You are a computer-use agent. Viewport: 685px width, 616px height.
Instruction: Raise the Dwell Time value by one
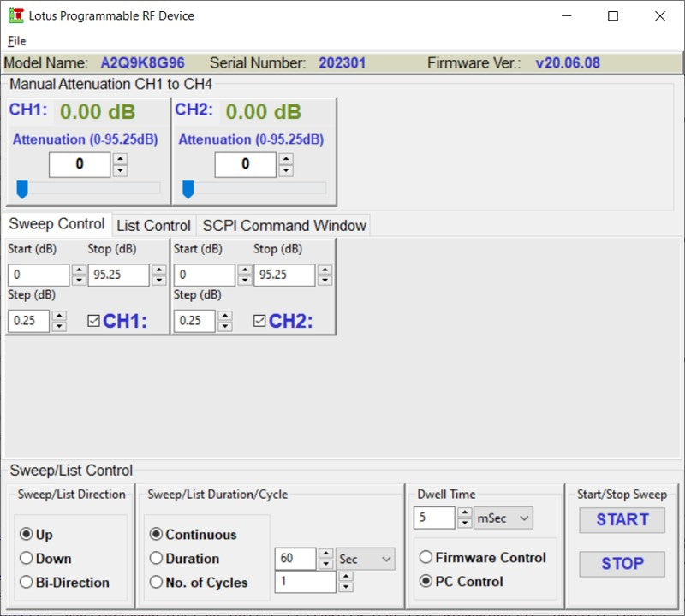[x=464, y=512]
